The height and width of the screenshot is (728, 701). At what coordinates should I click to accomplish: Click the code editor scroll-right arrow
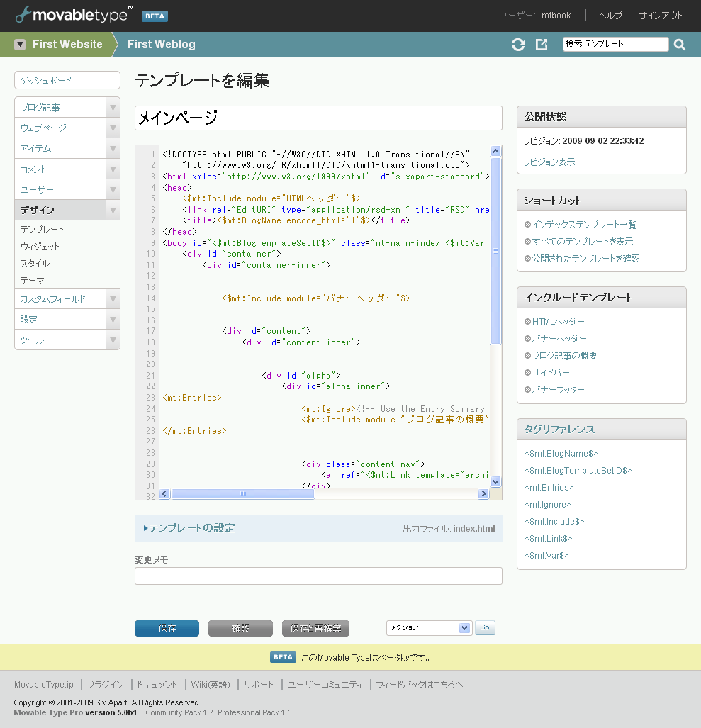483,493
